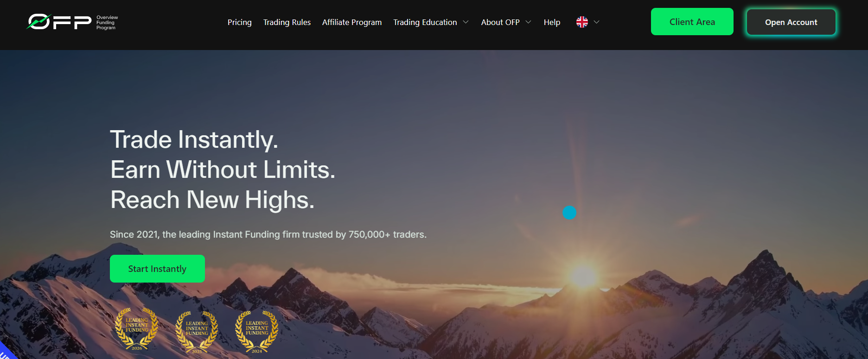Go to Trading Rules
Screen dimensions: 868x359
[x=287, y=22]
